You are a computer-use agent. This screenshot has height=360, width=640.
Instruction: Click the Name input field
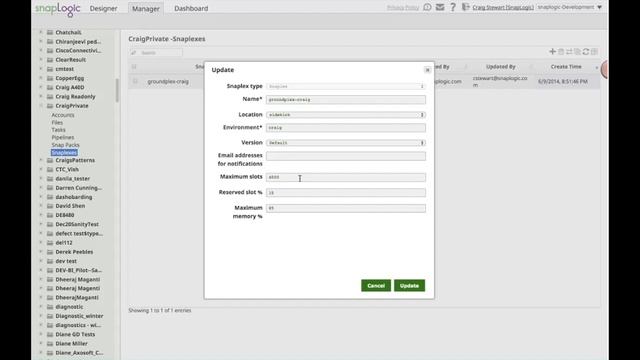tap(346, 100)
